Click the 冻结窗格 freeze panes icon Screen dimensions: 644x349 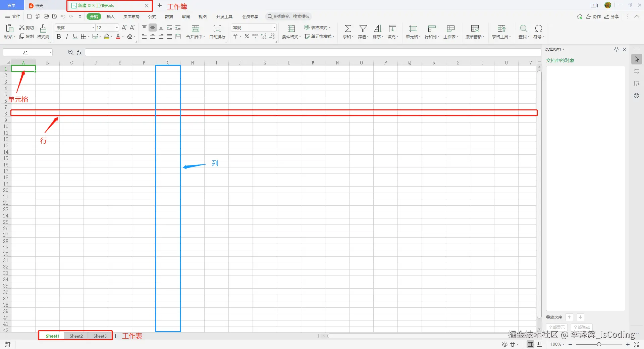tap(475, 29)
